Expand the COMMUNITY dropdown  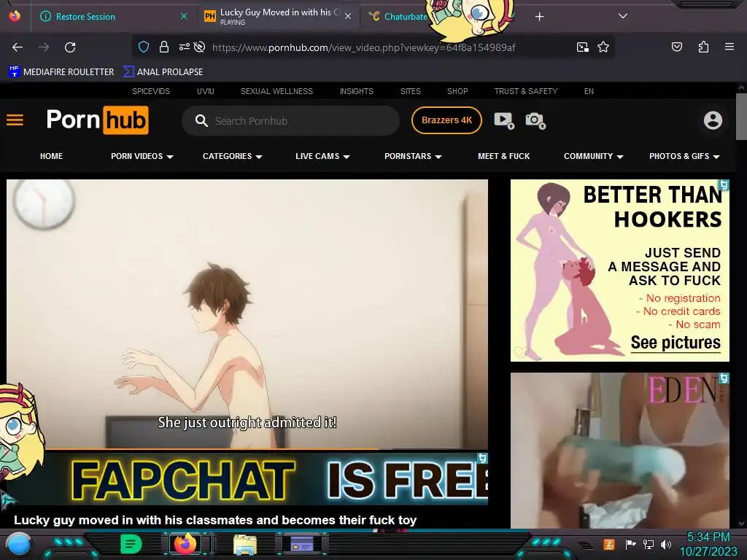pyautogui.click(x=594, y=156)
